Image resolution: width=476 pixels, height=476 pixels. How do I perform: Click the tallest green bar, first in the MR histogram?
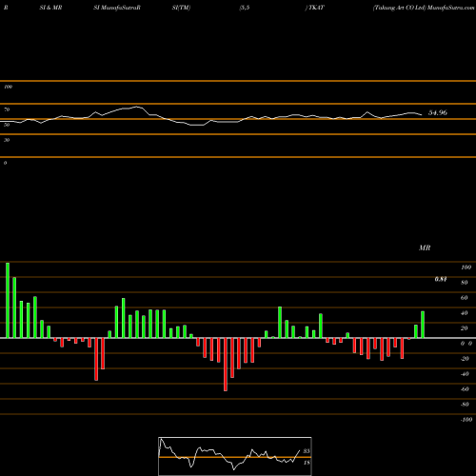[x=8, y=300]
